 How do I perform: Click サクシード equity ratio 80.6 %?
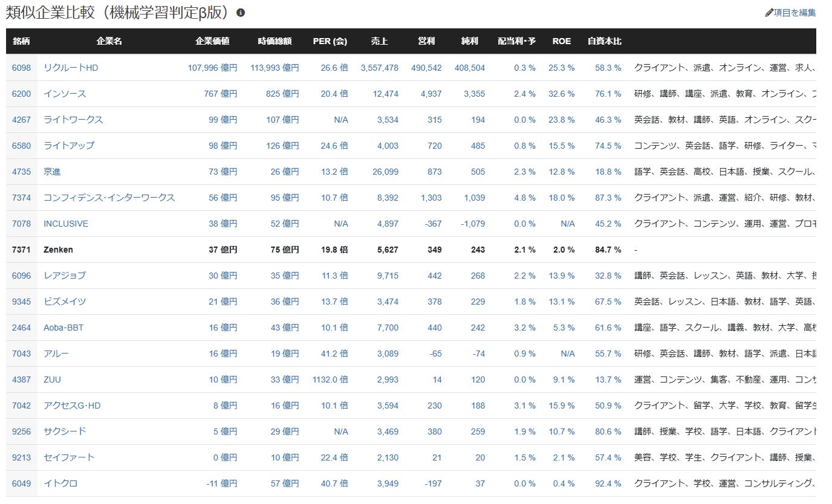coord(608,431)
